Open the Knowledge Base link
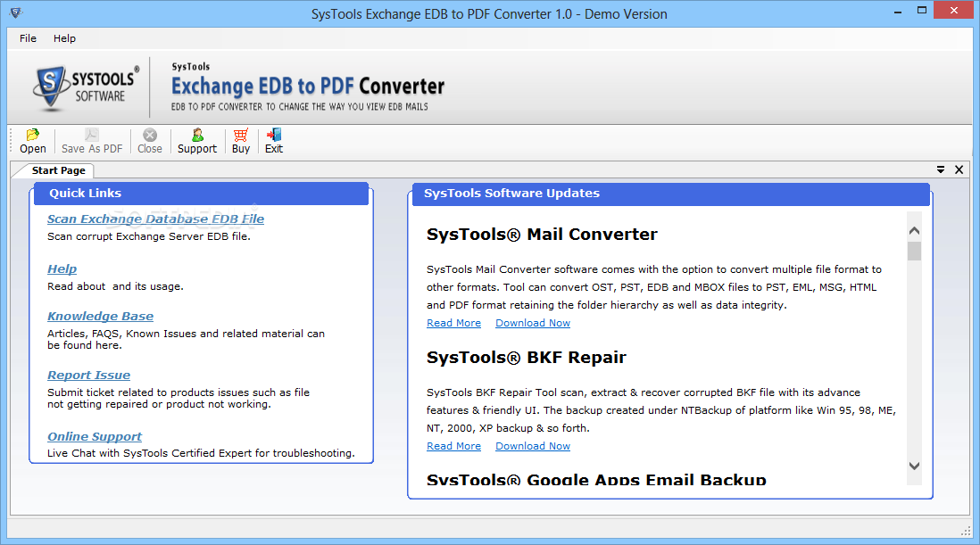 tap(101, 317)
